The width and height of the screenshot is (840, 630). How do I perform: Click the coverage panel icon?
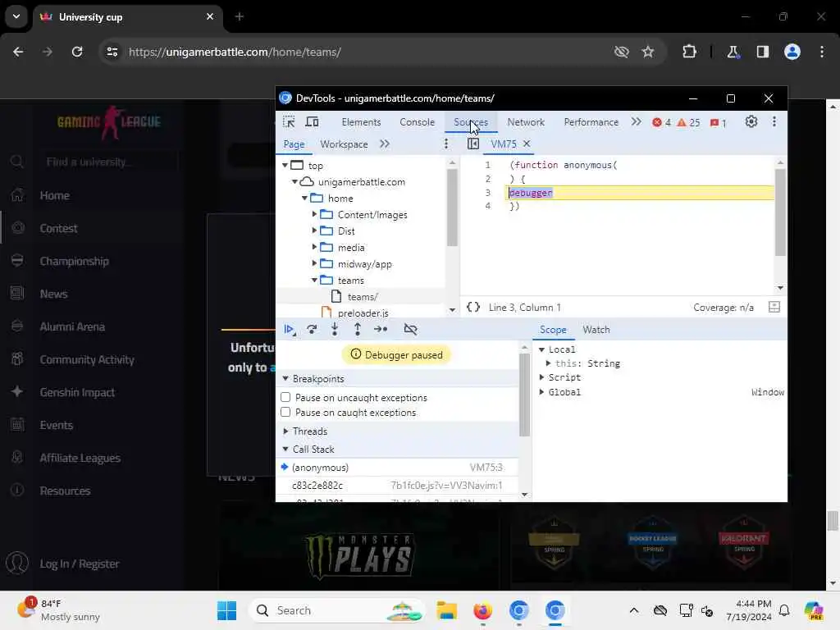click(774, 307)
